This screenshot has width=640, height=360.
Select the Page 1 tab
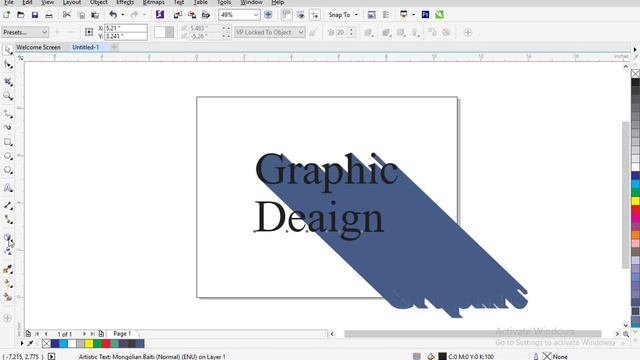click(x=122, y=334)
